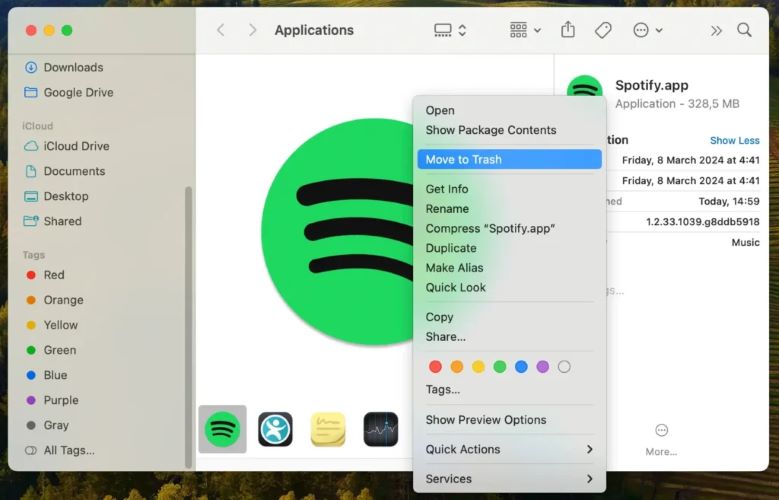
Task: Click the Search magnifier icon
Action: click(x=744, y=30)
